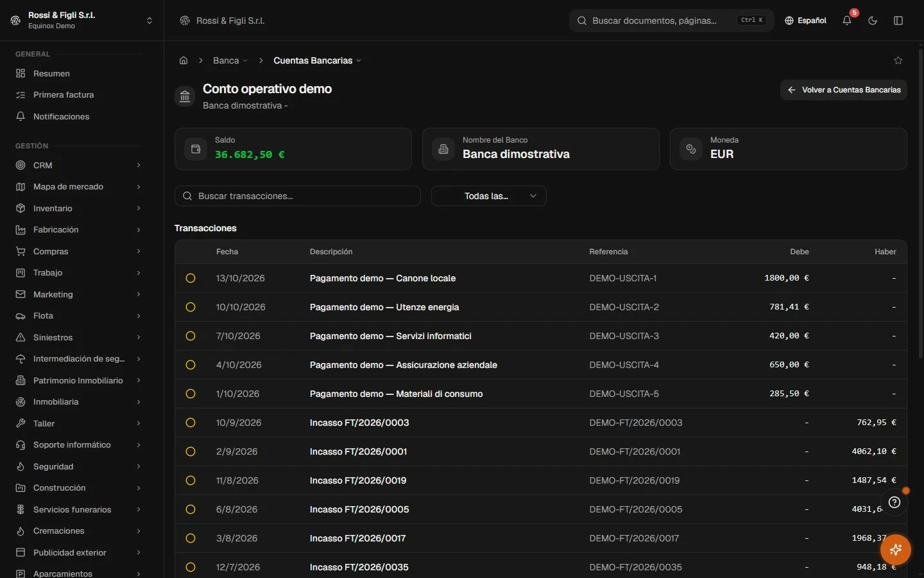Click the home breadcrumb icon

point(184,60)
